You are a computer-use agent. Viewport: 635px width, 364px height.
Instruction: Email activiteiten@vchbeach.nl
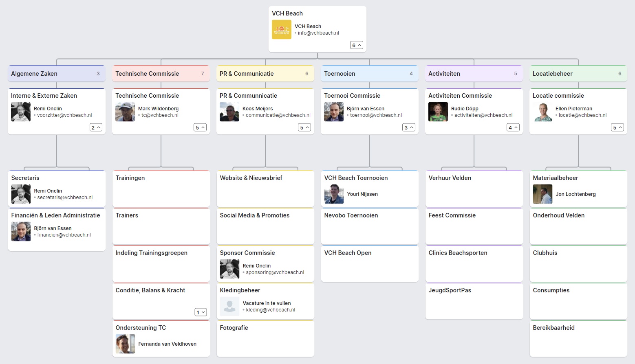[483, 115]
